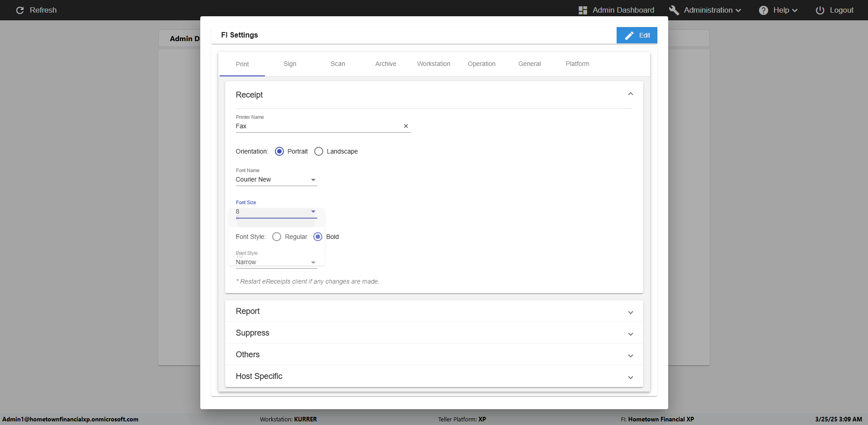
Task: Choose Bold font style
Action: pos(318,237)
